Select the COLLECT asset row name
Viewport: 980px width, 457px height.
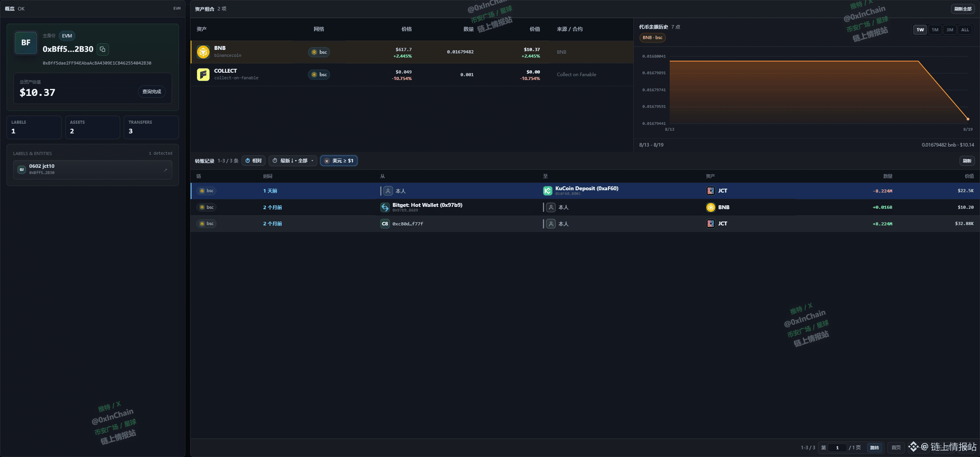click(226, 71)
